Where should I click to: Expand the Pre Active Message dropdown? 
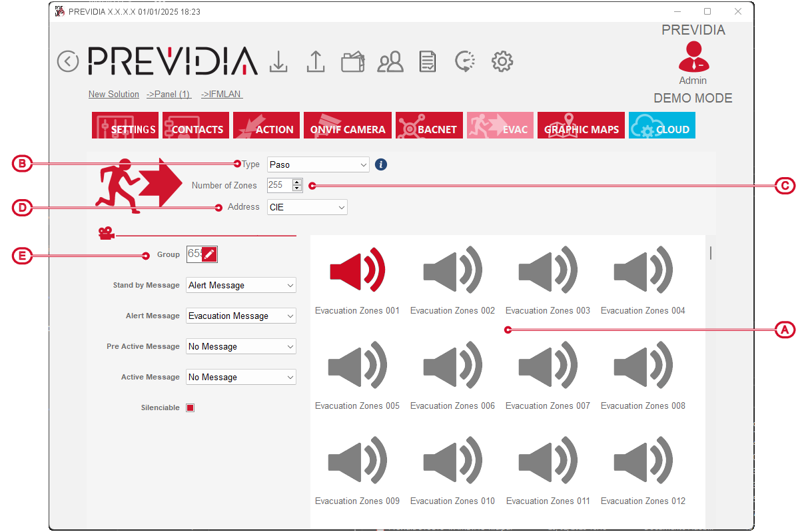pos(240,346)
